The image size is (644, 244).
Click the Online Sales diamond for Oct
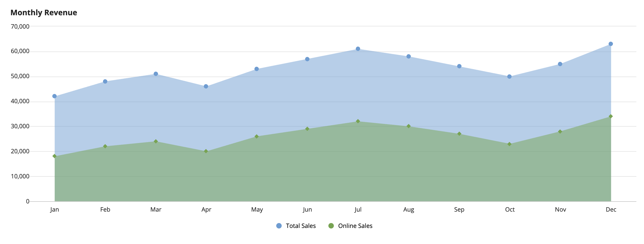click(509, 144)
